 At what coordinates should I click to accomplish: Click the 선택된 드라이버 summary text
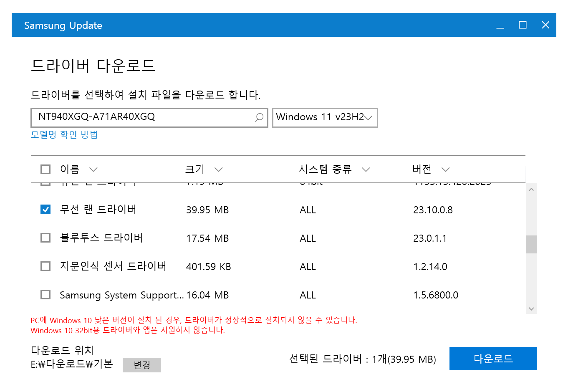(x=362, y=359)
